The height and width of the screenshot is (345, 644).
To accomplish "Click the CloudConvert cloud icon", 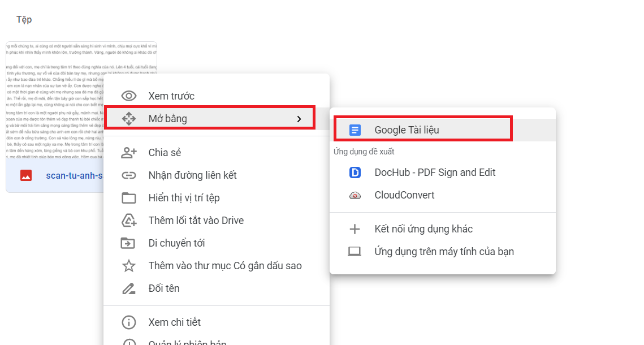I will click(x=355, y=196).
